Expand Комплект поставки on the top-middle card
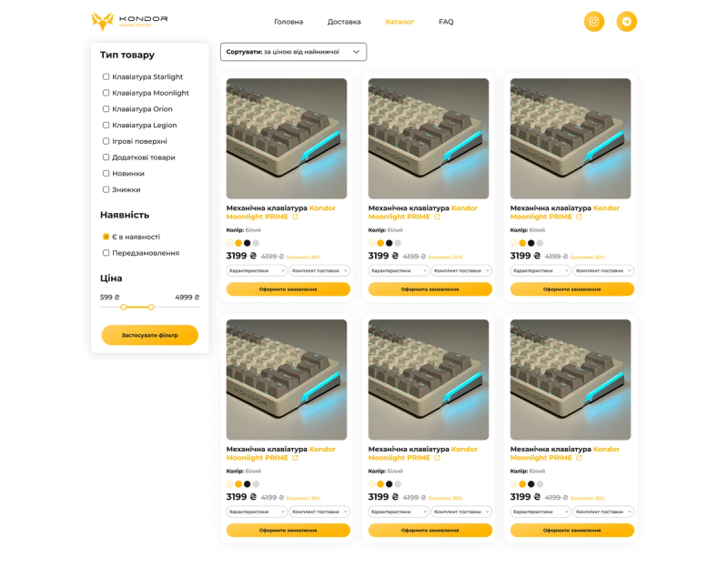Image resolution: width=728 pixels, height=568 pixels. click(x=462, y=270)
